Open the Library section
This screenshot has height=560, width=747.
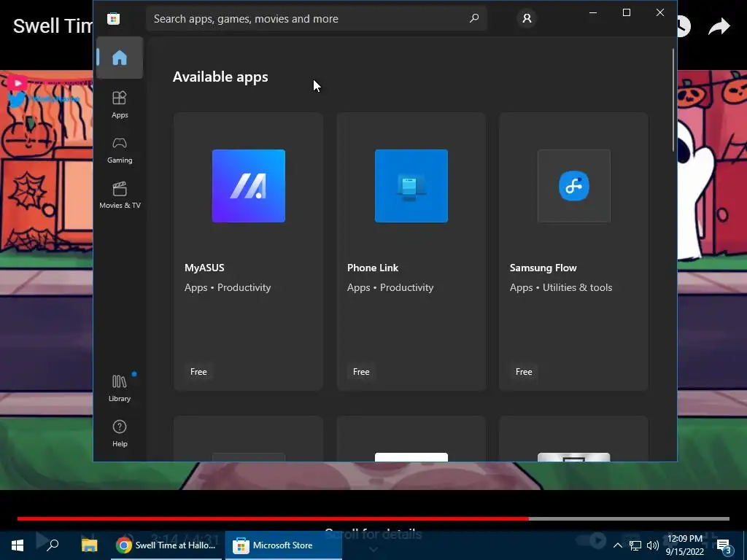(x=120, y=388)
